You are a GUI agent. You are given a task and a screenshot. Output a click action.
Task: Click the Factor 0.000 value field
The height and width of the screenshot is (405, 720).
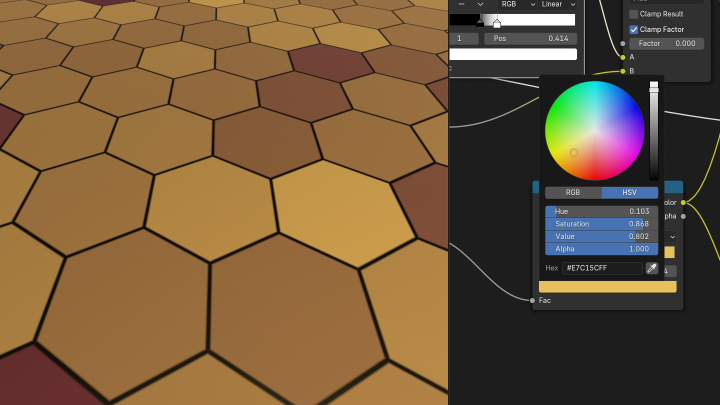click(665, 43)
